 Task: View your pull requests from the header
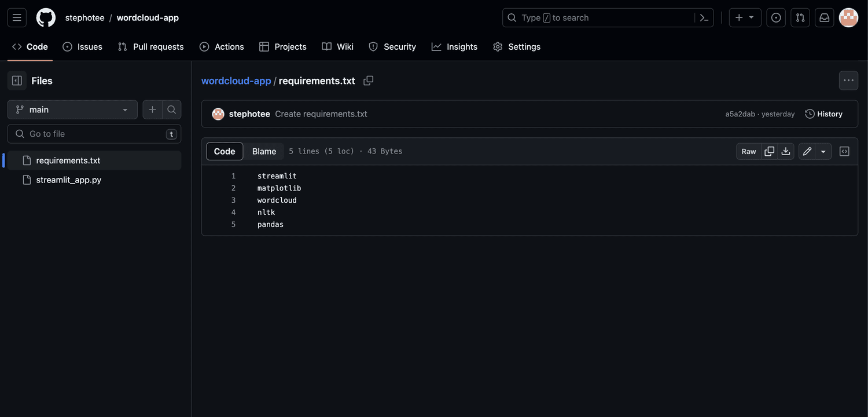(800, 17)
